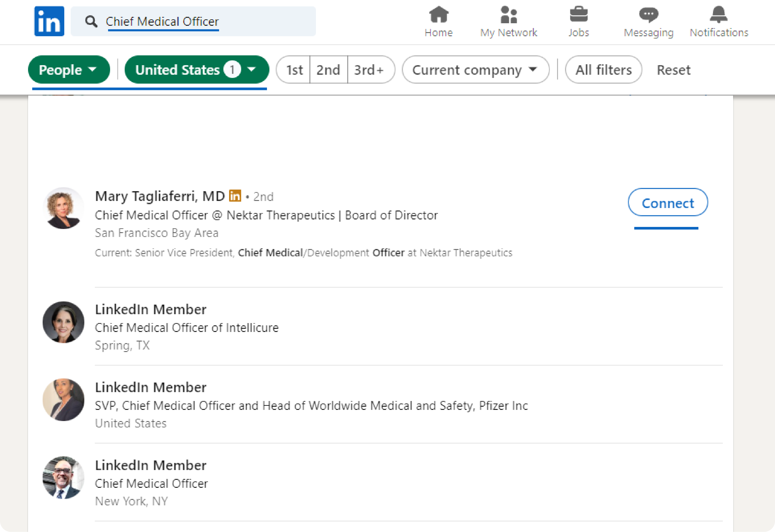775x532 pixels.
Task: Open Home from the top navigation
Action: 439,22
